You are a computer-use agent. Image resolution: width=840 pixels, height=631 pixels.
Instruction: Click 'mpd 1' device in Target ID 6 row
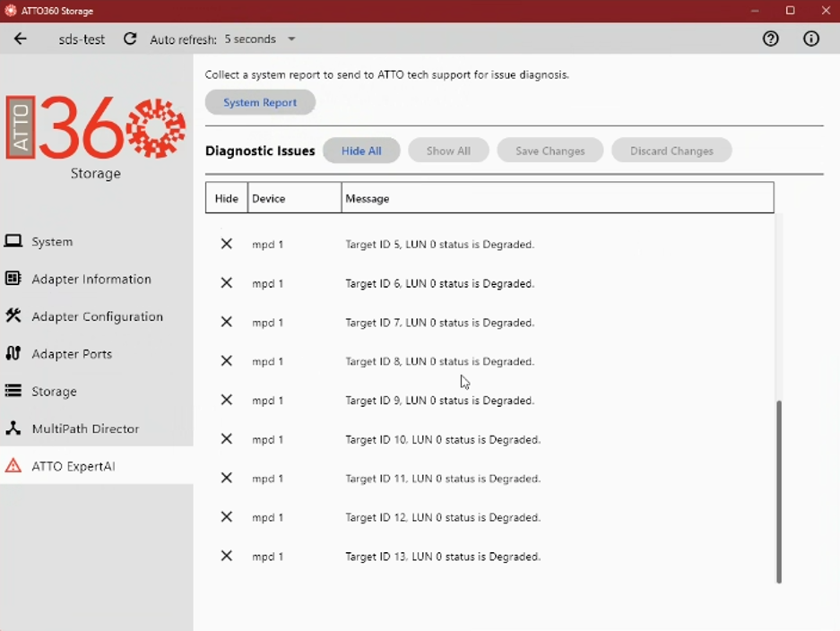pos(267,283)
